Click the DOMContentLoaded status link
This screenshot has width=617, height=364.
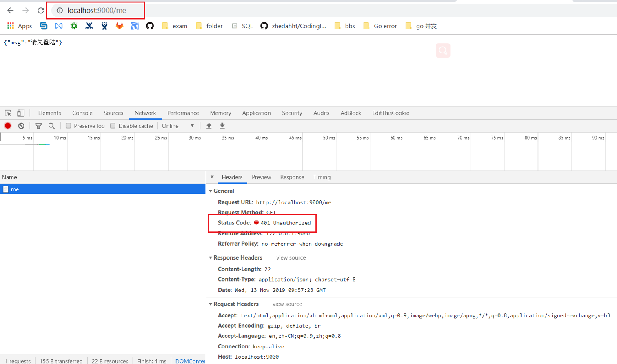click(x=190, y=361)
